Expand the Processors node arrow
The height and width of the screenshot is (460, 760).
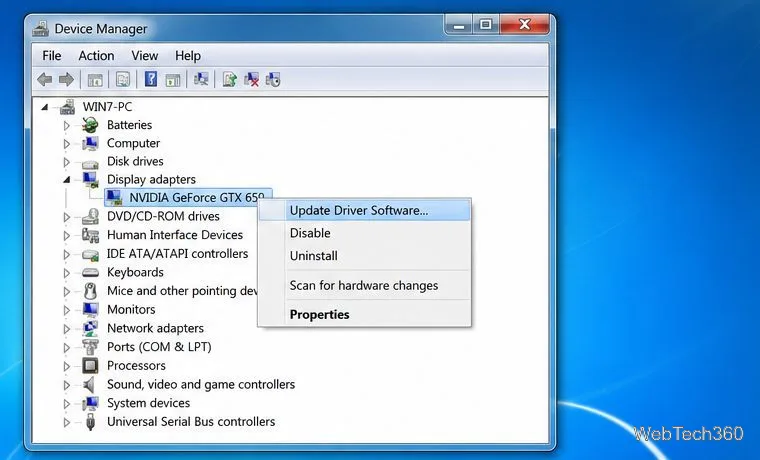(67, 366)
